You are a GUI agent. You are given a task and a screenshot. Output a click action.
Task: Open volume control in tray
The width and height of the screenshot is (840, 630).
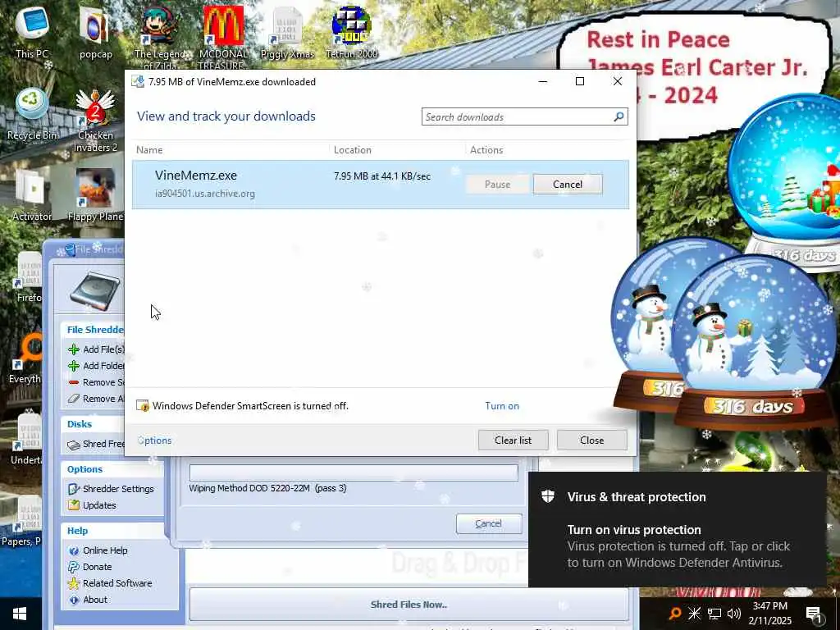pyautogui.click(x=734, y=614)
